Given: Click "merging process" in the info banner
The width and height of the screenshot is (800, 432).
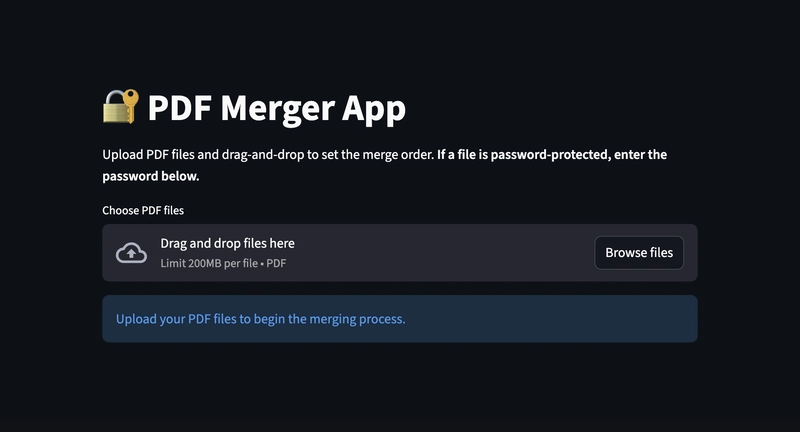Looking at the screenshot, I should tap(358, 319).
